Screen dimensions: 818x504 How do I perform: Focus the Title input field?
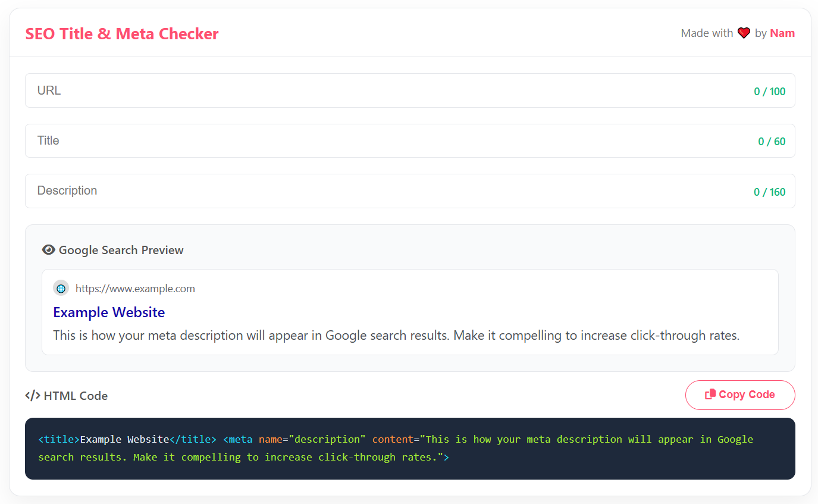238,140
